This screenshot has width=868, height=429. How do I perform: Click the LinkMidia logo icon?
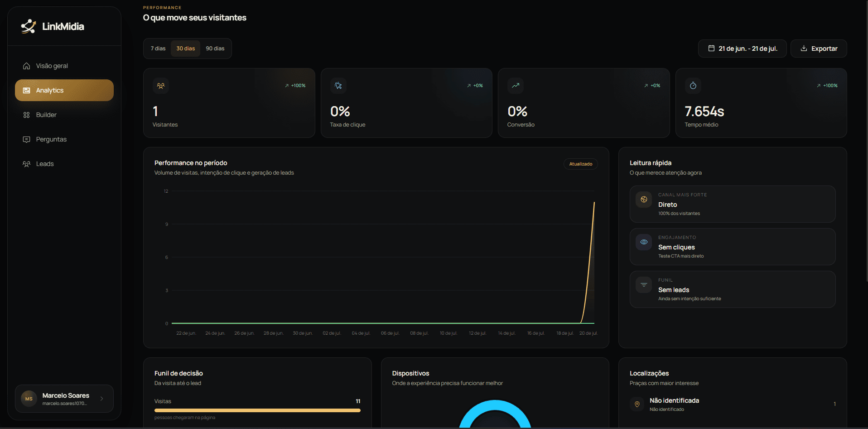click(x=28, y=26)
